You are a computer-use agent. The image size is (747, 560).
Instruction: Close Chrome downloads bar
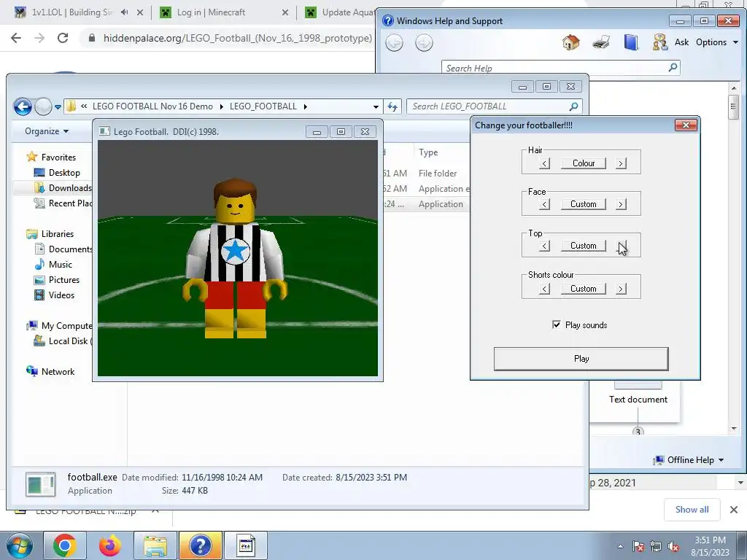click(x=734, y=510)
